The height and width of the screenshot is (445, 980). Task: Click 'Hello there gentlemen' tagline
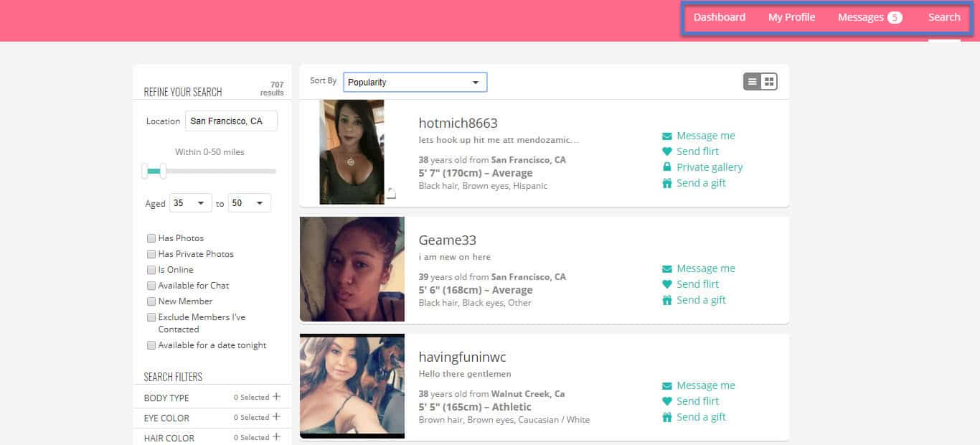click(x=465, y=374)
